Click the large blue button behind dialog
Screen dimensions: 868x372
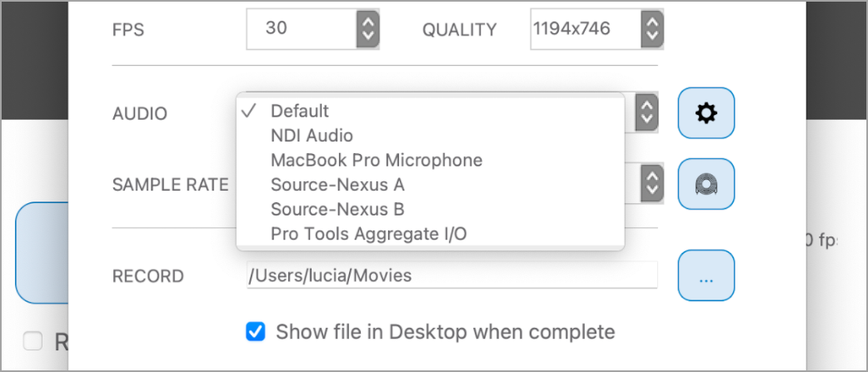pos(40,252)
